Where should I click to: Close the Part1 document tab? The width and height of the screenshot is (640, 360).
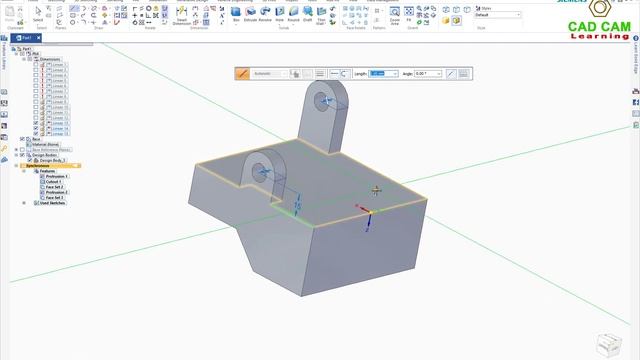click(x=39, y=38)
